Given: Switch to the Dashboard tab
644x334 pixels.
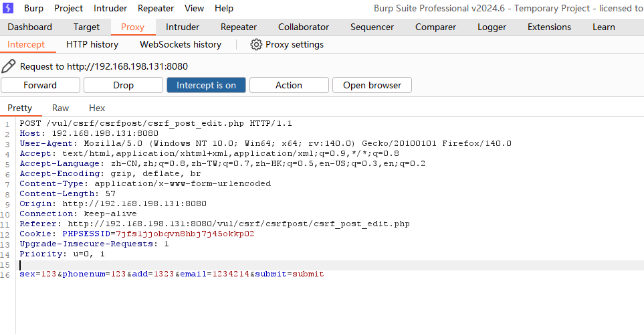Looking at the screenshot, I should [x=29, y=27].
